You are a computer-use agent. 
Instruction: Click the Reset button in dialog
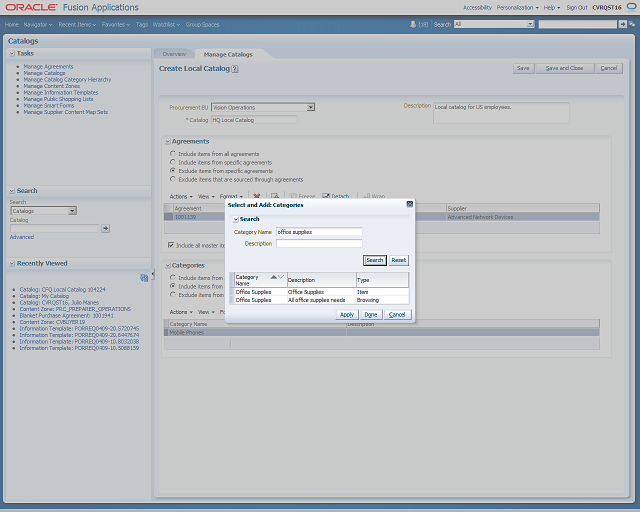click(x=398, y=260)
